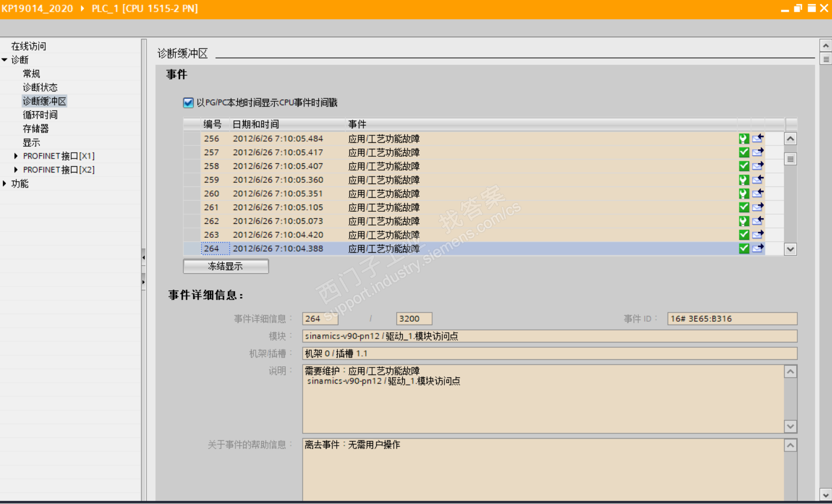Click the outgoing event envelope icon in row 257

click(758, 152)
